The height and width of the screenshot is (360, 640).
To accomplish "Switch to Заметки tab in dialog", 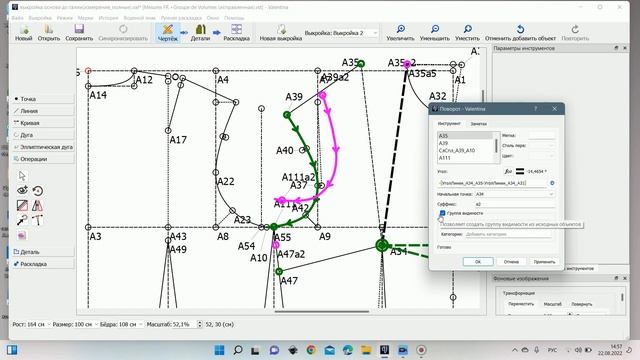I will coord(478,124).
